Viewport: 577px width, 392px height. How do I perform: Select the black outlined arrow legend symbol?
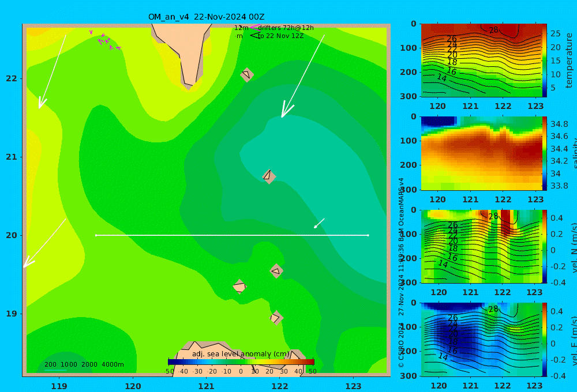point(255,35)
